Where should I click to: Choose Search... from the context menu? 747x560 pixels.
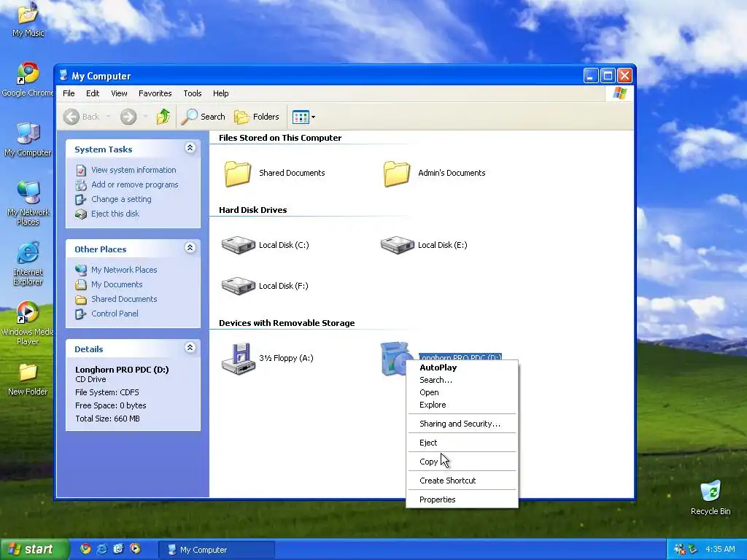462,380
